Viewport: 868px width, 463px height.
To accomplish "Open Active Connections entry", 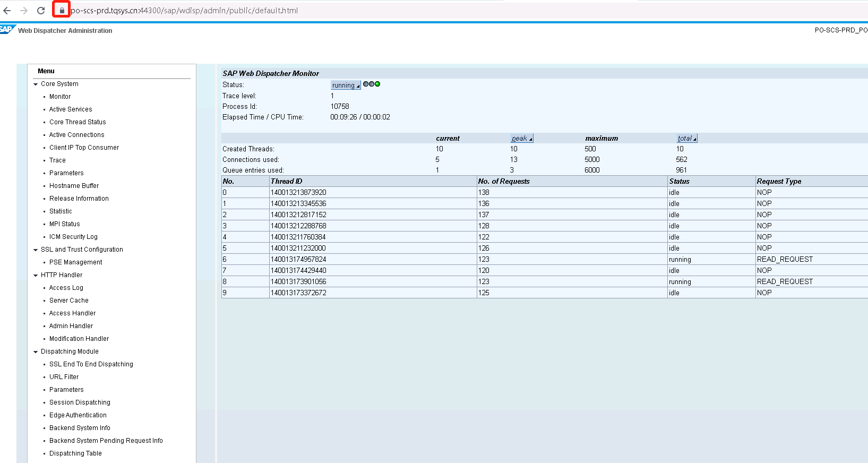I will 77,135.
